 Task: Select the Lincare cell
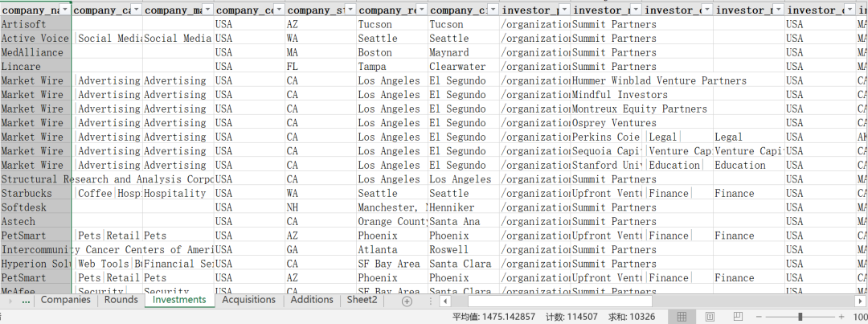36,67
